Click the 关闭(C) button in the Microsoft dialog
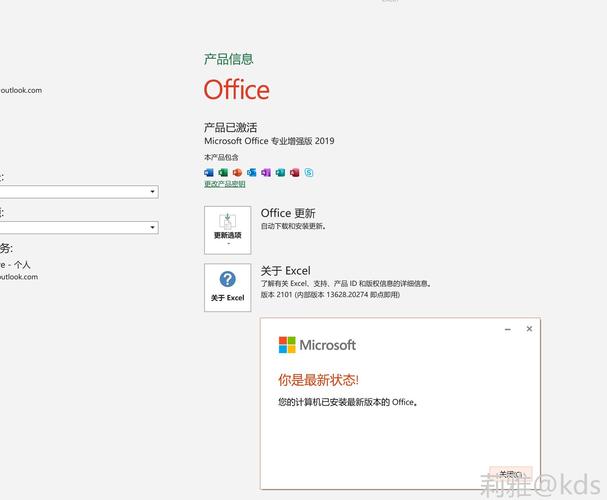607x500 pixels. (511, 474)
